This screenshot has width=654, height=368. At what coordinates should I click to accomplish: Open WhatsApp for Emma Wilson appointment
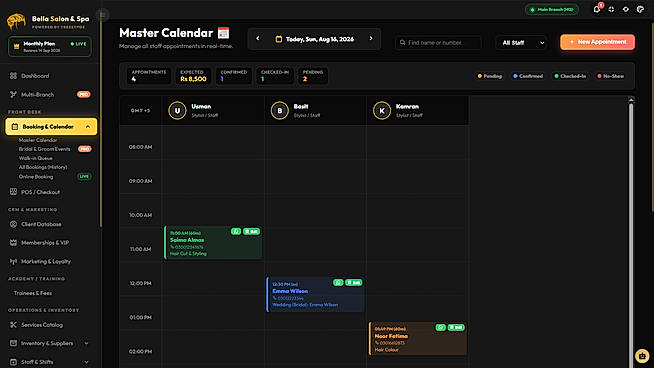coord(338,282)
